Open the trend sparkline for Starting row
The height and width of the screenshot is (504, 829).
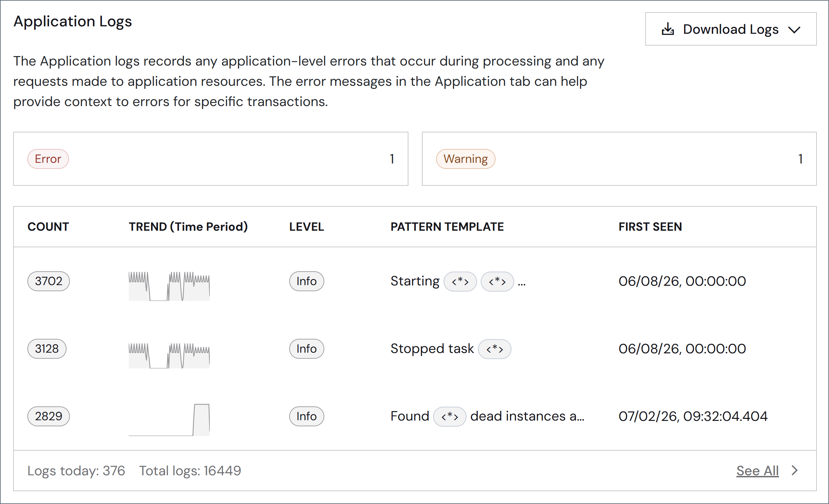click(x=169, y=286)
